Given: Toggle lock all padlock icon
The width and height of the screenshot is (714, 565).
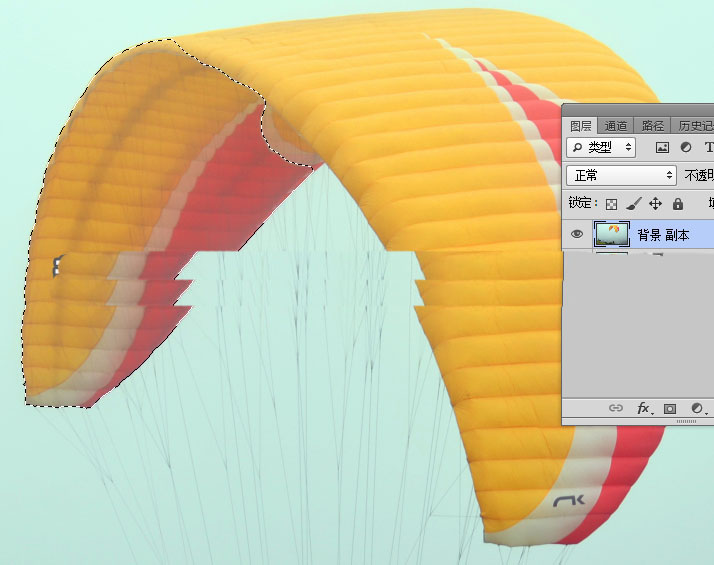Looking at the screenshot, I should [678, 204].
